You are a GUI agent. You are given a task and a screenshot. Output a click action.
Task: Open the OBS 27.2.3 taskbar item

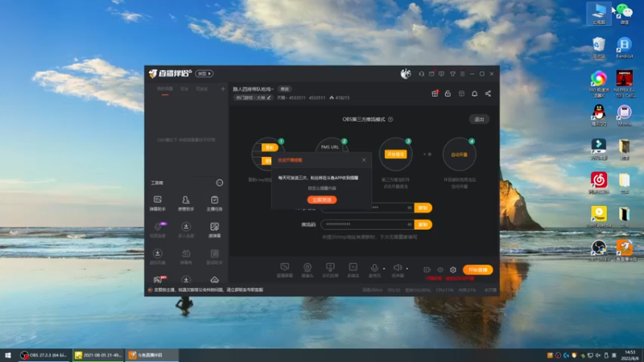(44, 355)
